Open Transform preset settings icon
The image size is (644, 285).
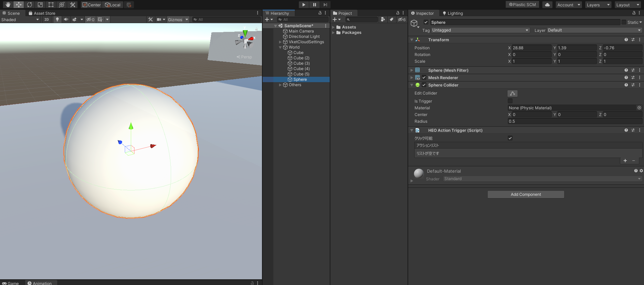(x=633, y=40)
